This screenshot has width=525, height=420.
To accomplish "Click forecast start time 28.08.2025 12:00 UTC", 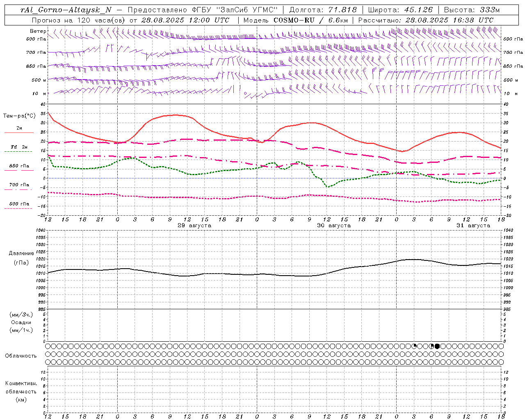I will pyautogui.click(x=185, y=20).
